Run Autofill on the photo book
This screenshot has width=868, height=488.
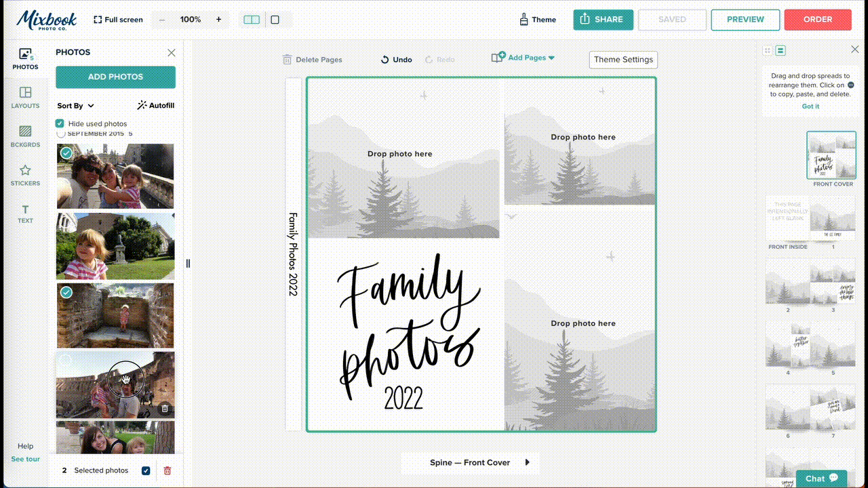point(155,105)
